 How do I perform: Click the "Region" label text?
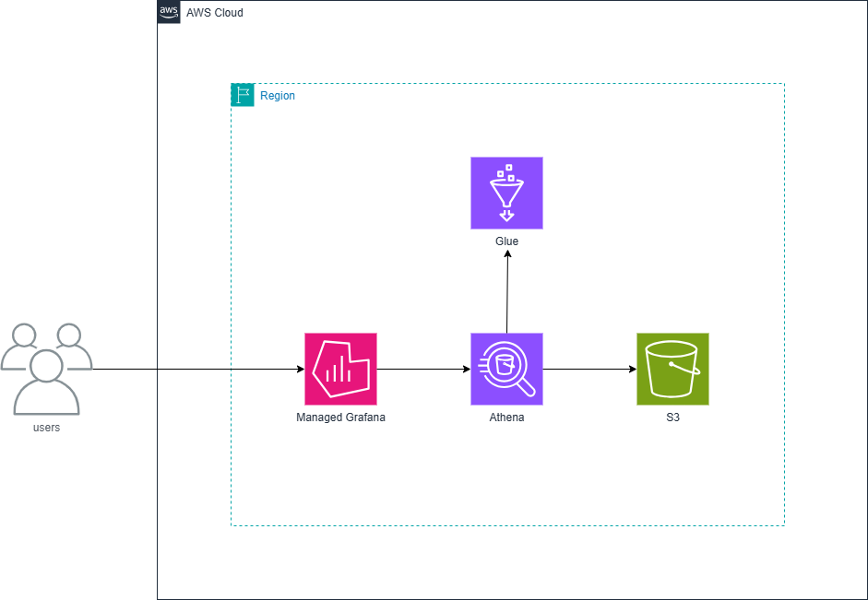point(278,96)
